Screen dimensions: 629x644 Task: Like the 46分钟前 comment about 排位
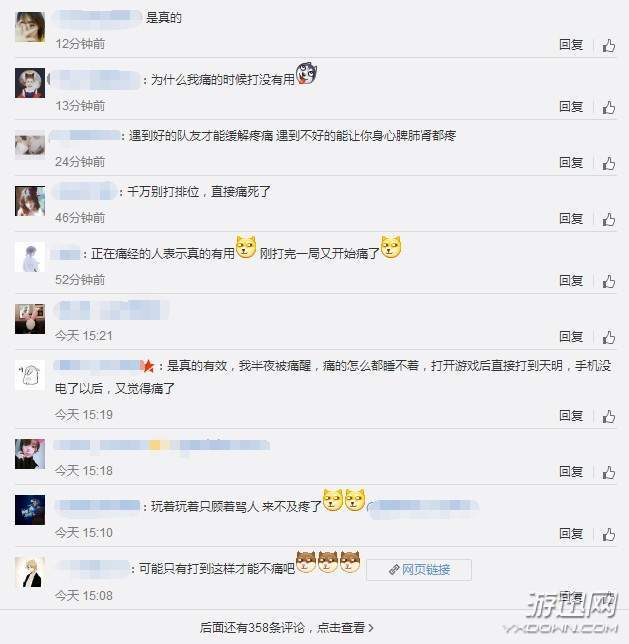(608, 219)
